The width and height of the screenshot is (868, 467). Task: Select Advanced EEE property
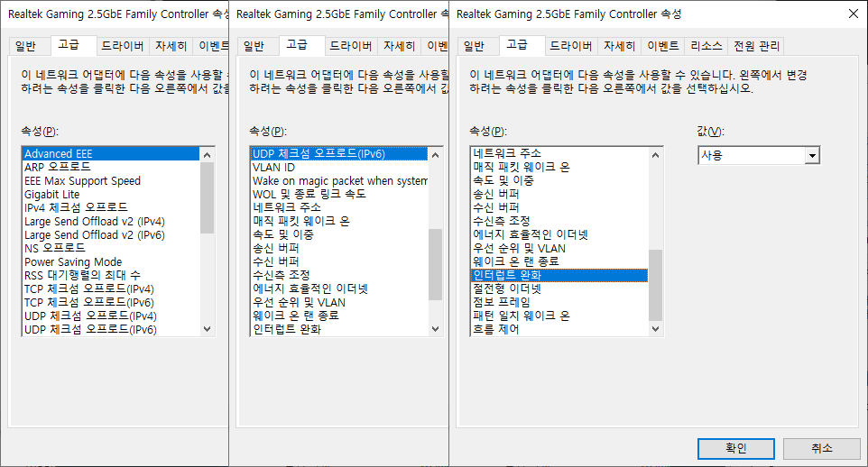(x=111, y=154)
